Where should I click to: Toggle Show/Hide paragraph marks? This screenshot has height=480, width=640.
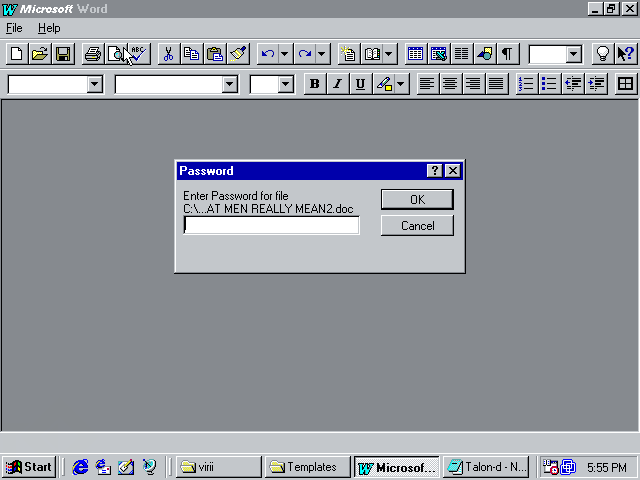coord(507,53)
